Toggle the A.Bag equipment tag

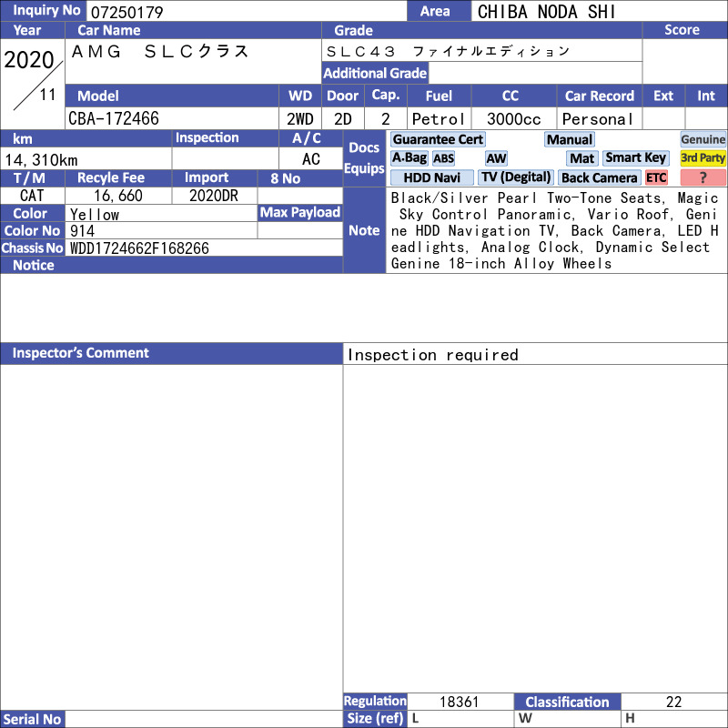coord(409,158)
